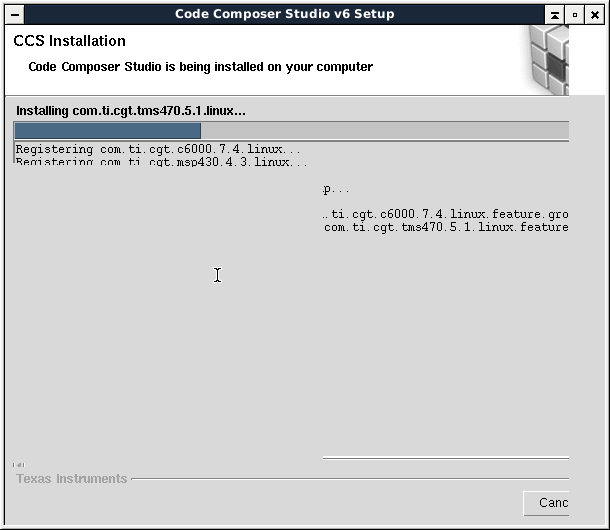
Task: Click the cube logo in the header
Action: tap(546, 60)
